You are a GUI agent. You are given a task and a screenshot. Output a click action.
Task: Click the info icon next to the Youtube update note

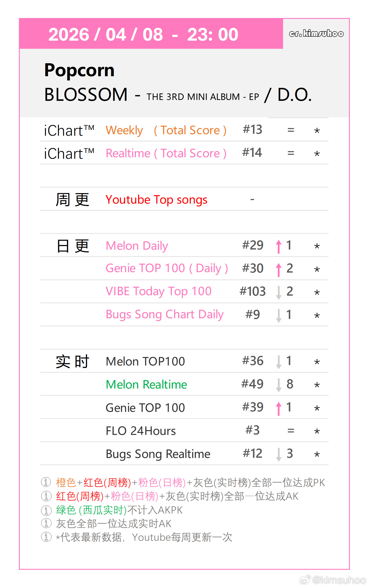click(x=46, y=537)
